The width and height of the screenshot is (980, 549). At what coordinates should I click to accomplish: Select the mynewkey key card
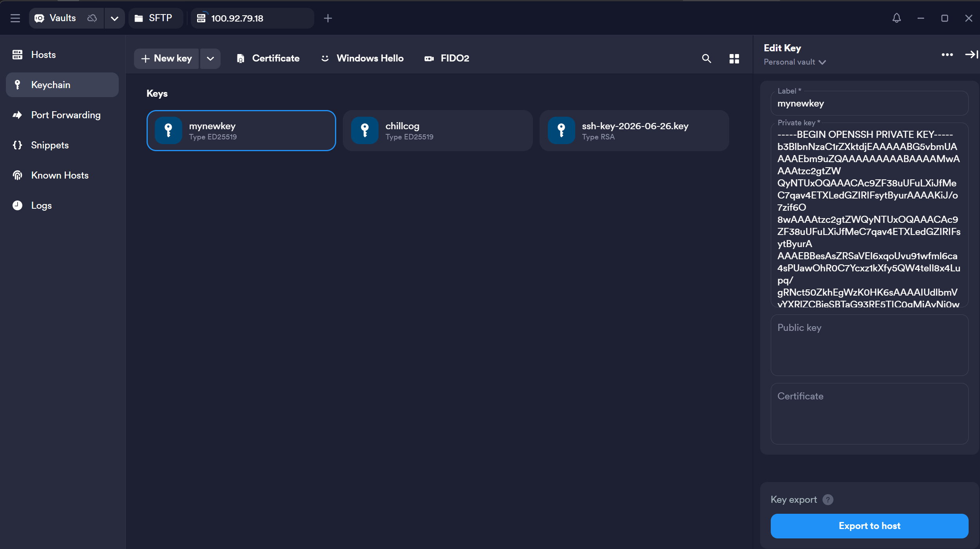(x=241, y=131)
